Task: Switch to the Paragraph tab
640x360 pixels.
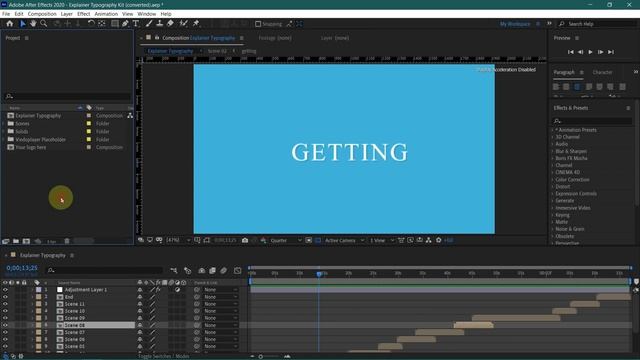Action: click(564, 72)
